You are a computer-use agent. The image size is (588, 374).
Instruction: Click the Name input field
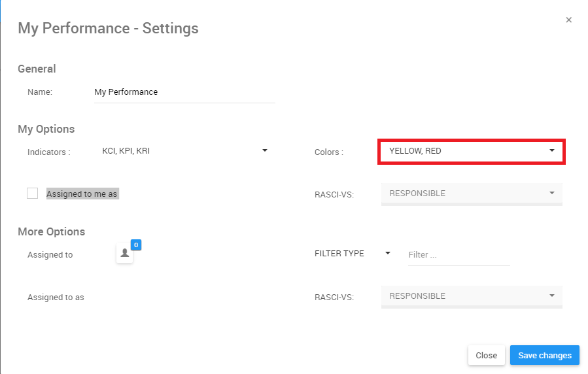(184, 92)
